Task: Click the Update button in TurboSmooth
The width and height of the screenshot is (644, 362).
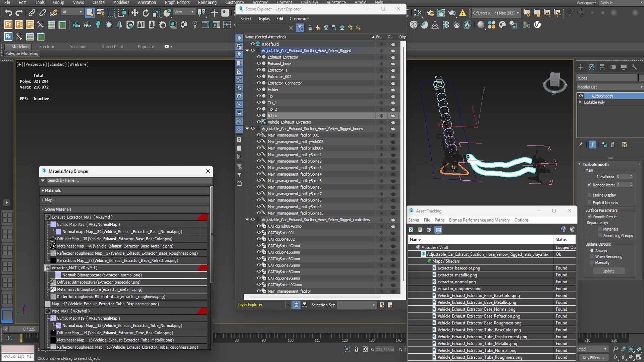Action: click(x=608, y=271)
